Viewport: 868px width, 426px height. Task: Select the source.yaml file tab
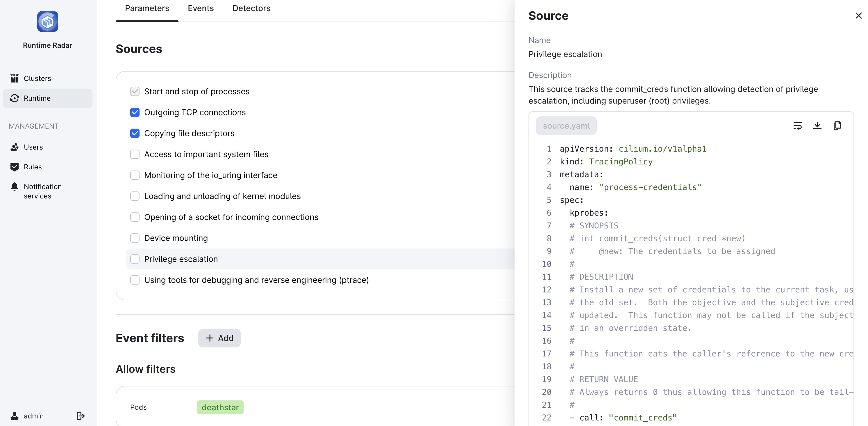click(566, 126)
